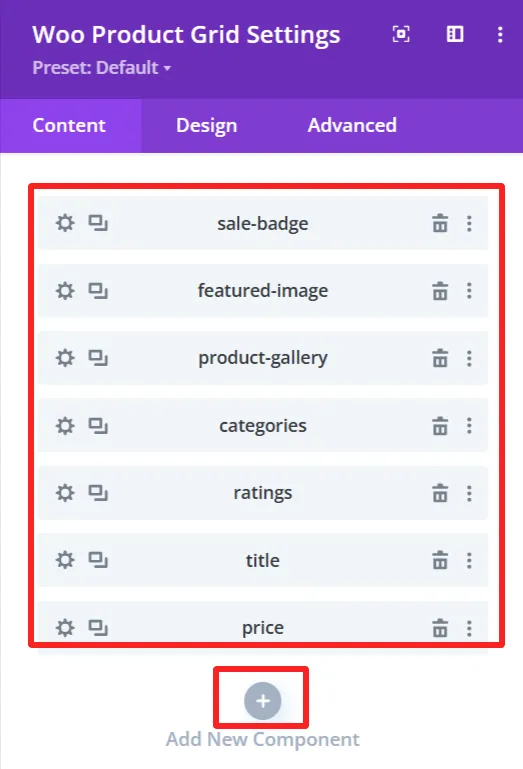
Task: Open more options for sale-badge row
Action: [x=469, y=224]
